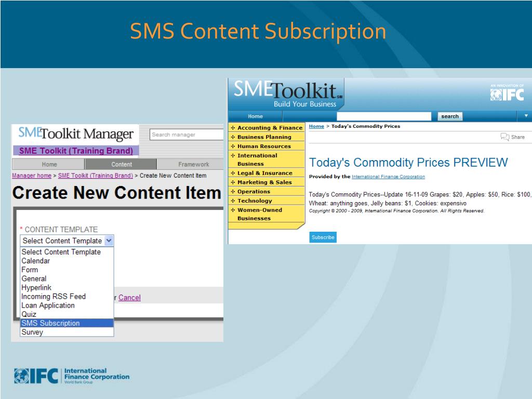
Task: Expand Legal & Insurance category
Action: pyautogui.click(x=267, y=172)
